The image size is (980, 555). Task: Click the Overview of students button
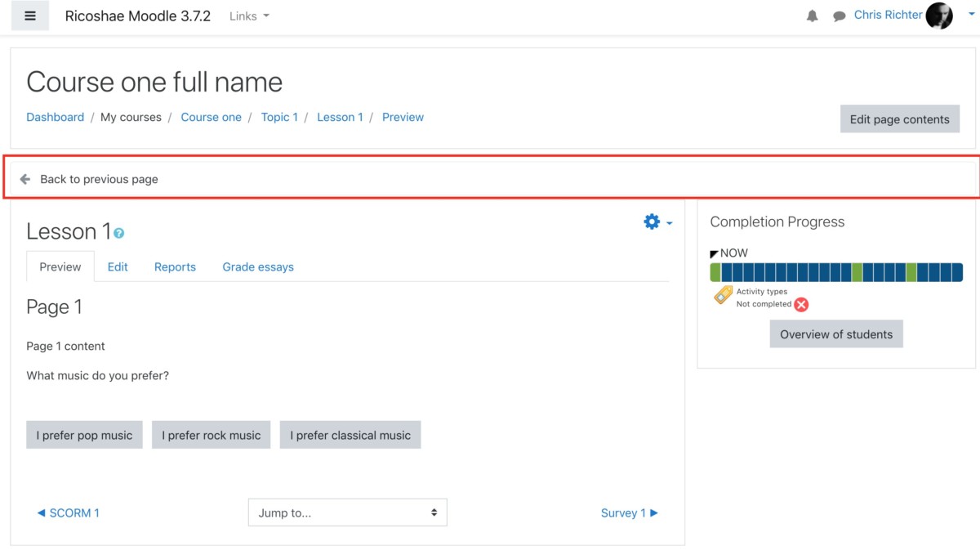[x=835, y=334]
